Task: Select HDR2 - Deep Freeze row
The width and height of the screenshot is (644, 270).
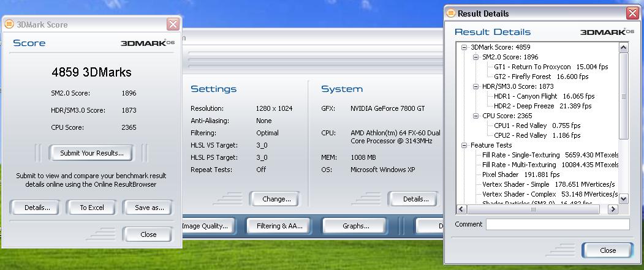Action: 542,106
